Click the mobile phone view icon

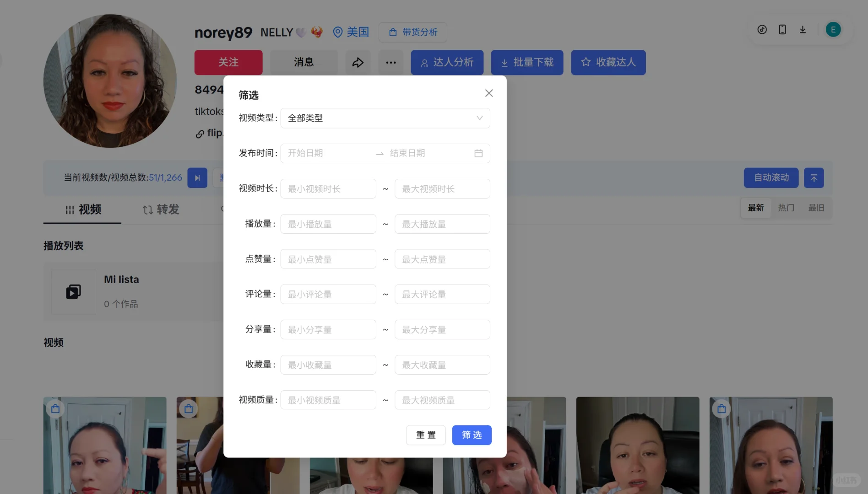pyautogui.click(x=782, y=29)
